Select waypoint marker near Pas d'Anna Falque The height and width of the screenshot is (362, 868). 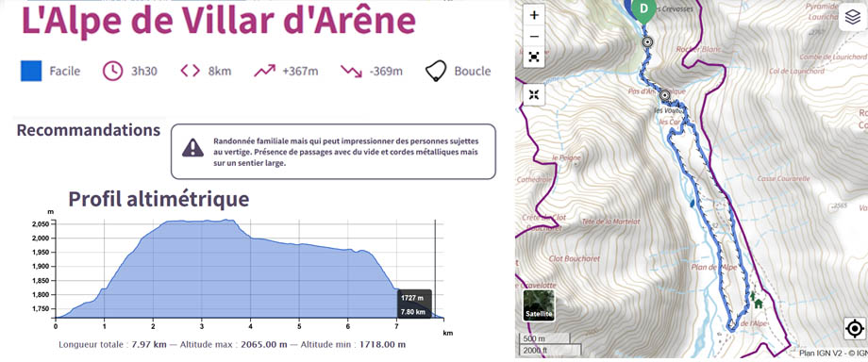pyautogui.click(x=665, y=96)
